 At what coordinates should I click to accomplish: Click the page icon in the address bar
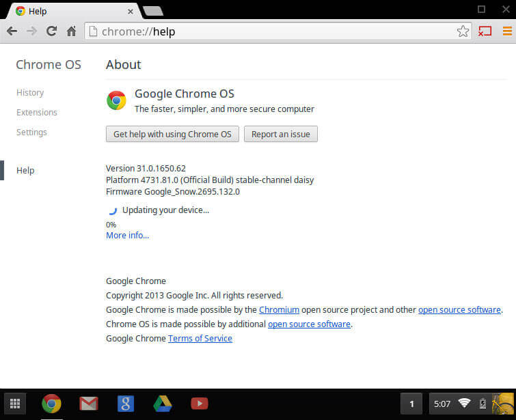[x=93, y=31]
